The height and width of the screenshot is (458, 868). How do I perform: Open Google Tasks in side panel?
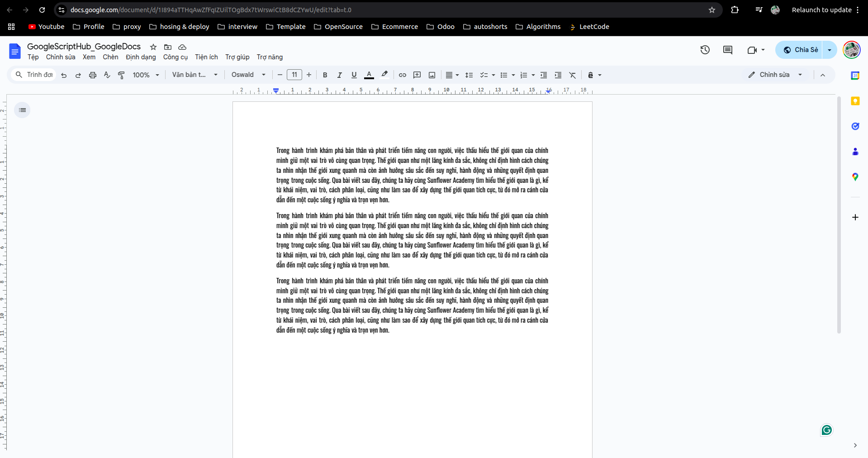coord(855,126)
